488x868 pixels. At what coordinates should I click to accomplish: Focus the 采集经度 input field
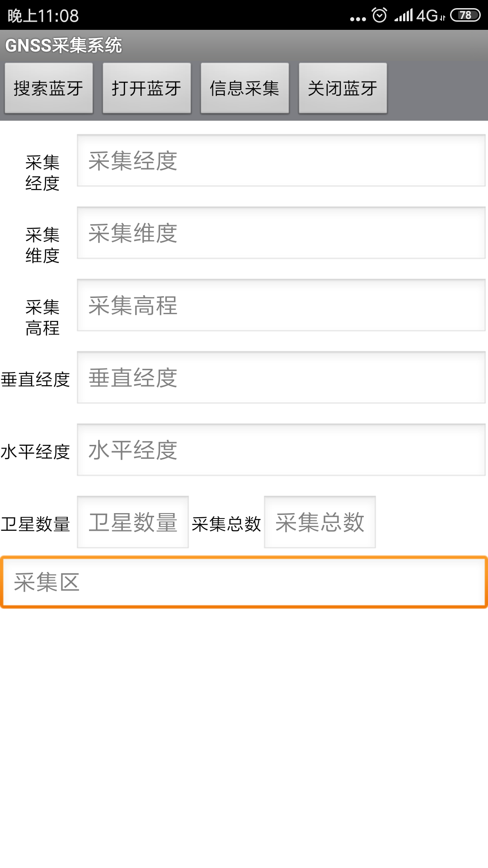tap(281, 160)
